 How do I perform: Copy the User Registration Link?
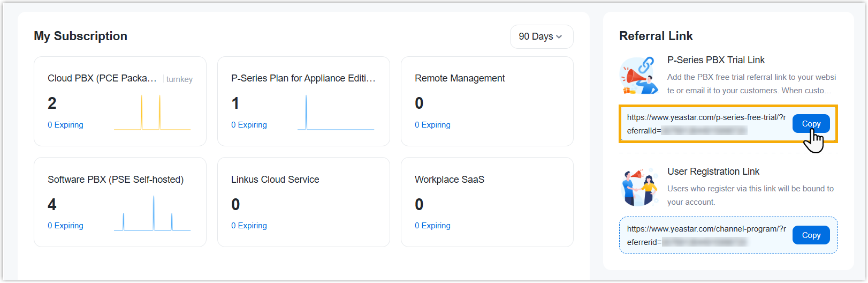coord(811,235)
